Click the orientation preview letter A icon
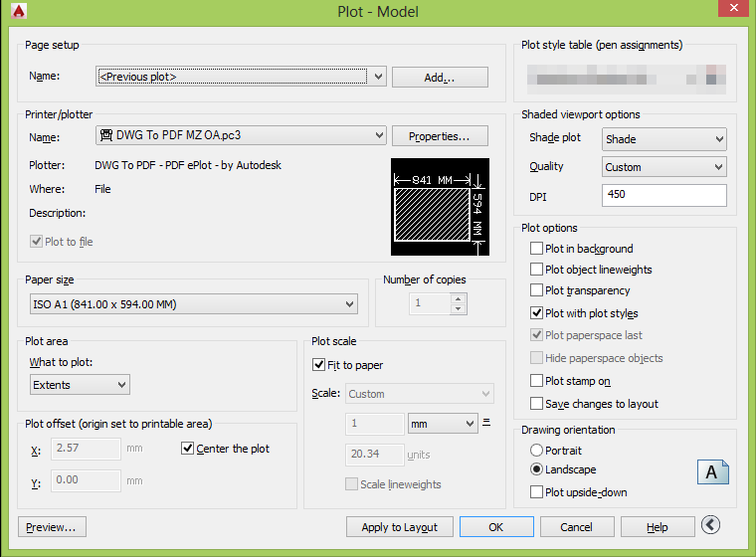756x557 pixels. [712, 472]
